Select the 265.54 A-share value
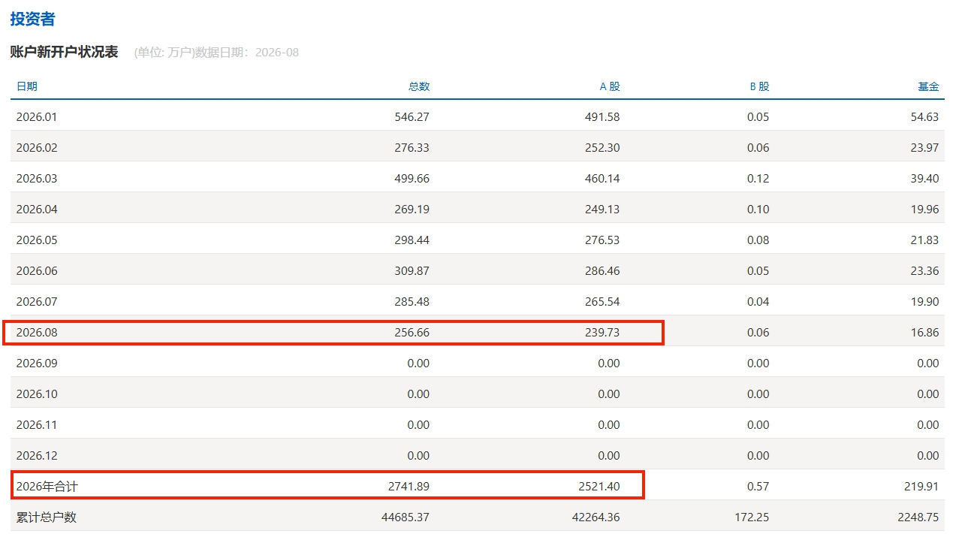980x549 pixels. (602, 302)
